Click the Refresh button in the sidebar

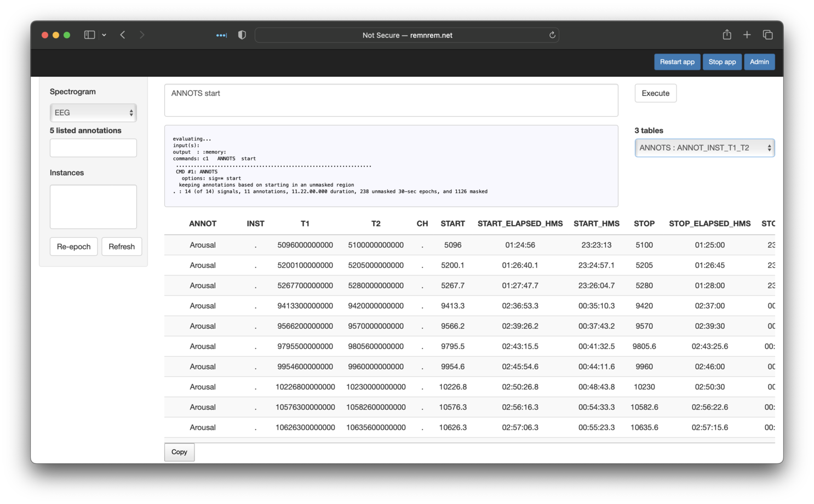click(x=122, y=247)
